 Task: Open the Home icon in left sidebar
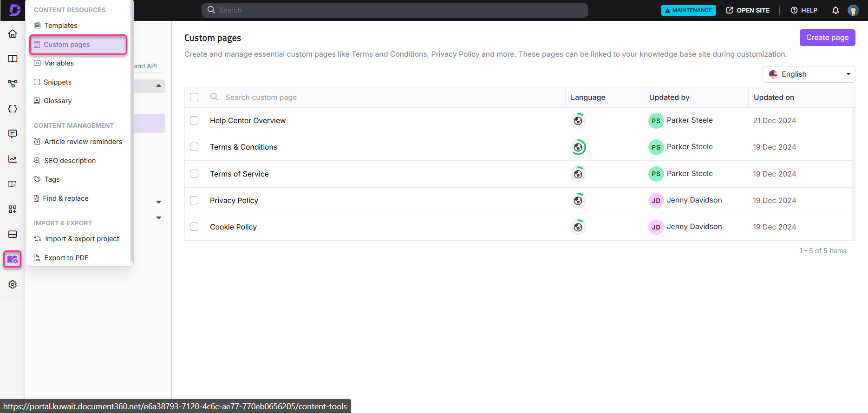13,33
